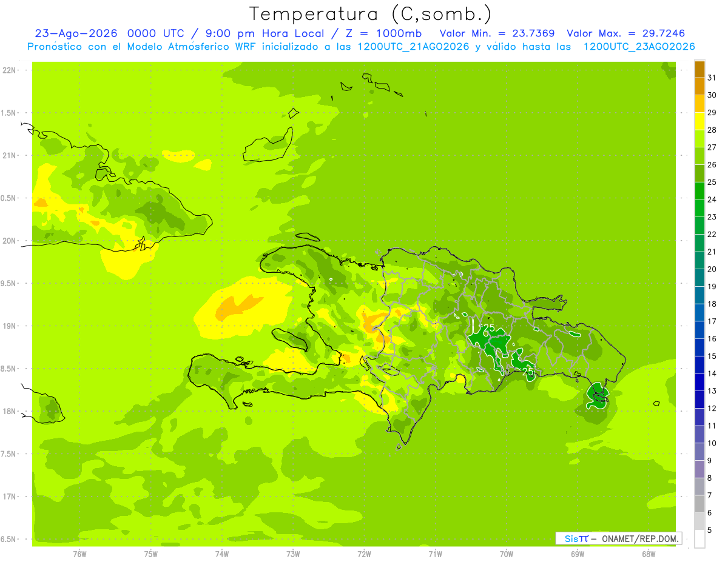Click the '69W' longitude axis label
Viewport: 728px width, 562px height.
[578, 554]
